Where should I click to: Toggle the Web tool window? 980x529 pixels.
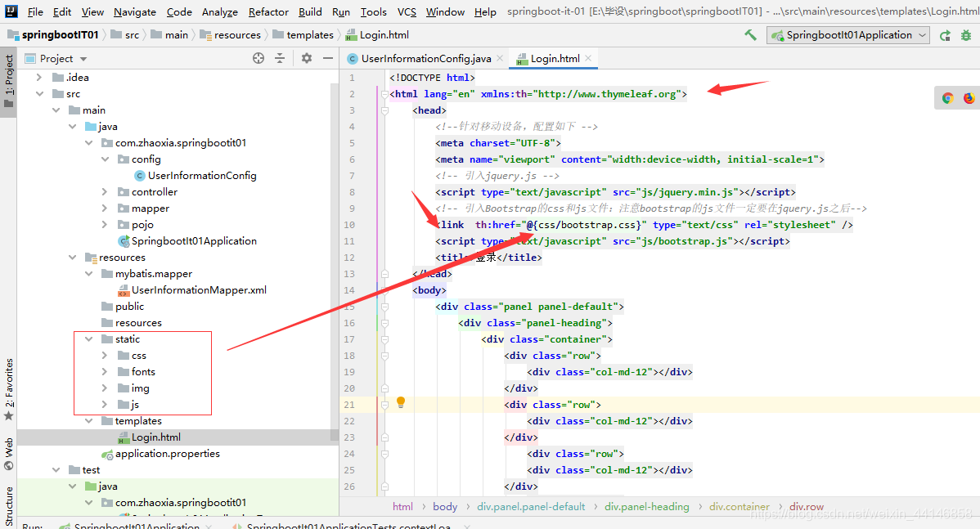point(9,454)
